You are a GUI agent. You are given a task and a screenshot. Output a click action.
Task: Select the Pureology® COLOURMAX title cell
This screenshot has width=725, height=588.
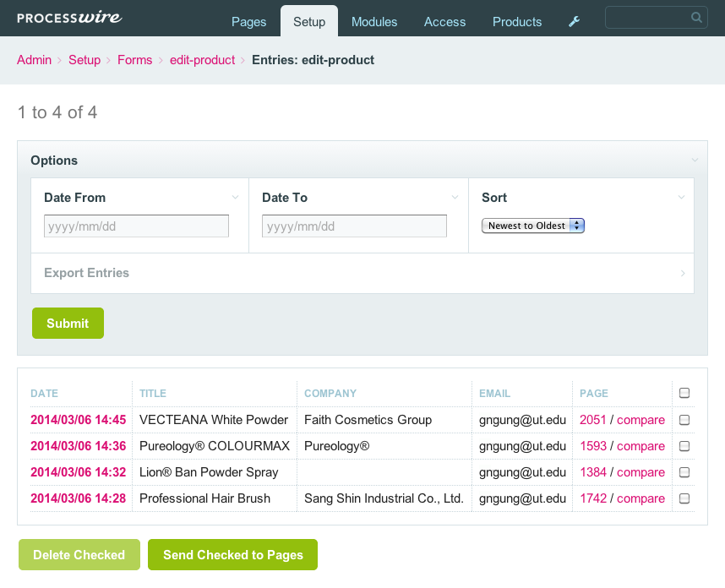[215, 446]
